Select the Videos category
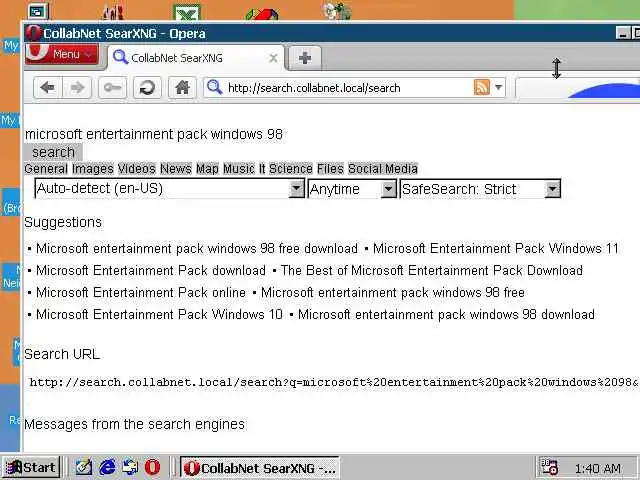This screenshot has height=480, width=640. coord(137,169)
